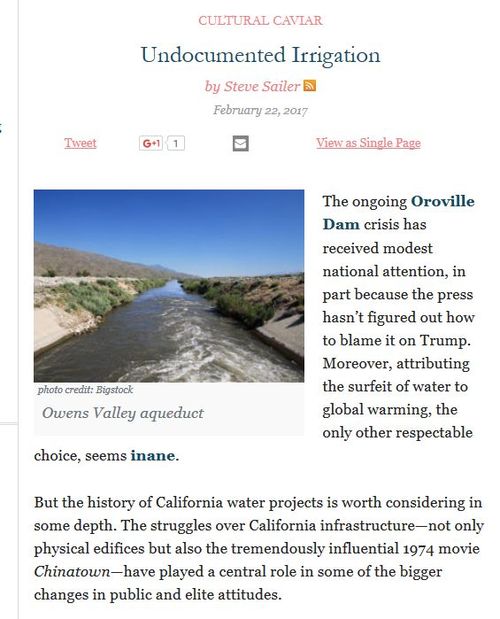Screen dimensions: 500x619
Task: Follow the bold 'inane' hyperlink
Action: coord(153,456)
